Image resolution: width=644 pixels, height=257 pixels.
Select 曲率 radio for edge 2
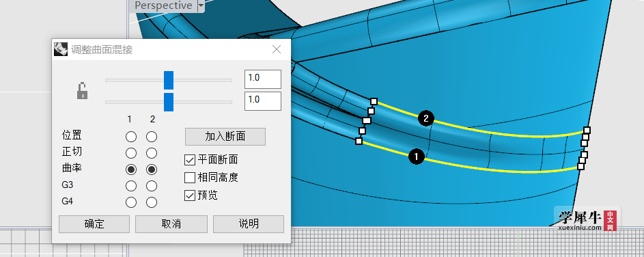[152, 170]
